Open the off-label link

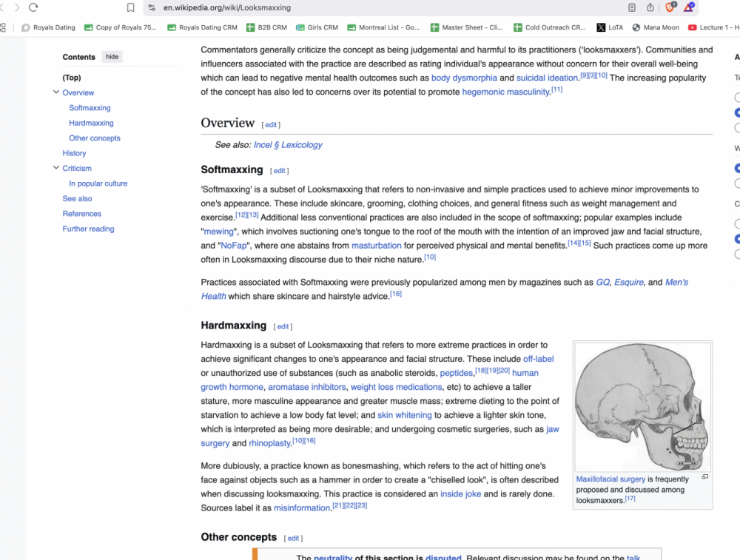coord(539,359)
